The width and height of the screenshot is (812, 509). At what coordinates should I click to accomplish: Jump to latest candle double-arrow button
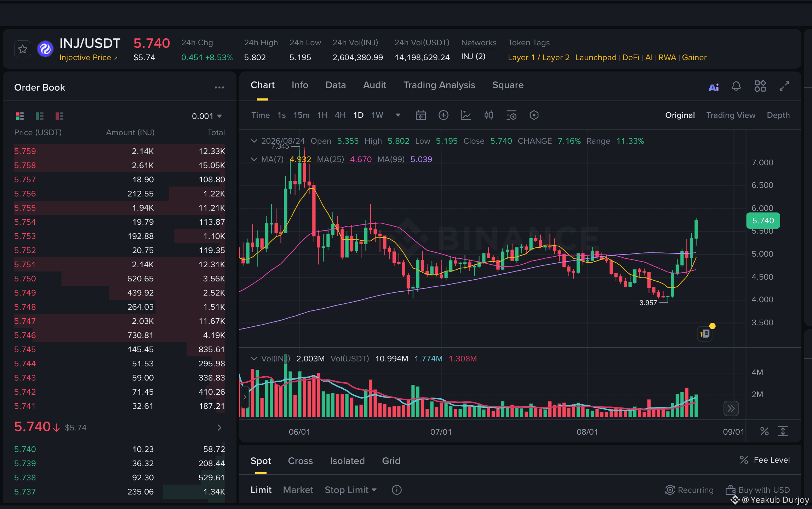[731, 409]
